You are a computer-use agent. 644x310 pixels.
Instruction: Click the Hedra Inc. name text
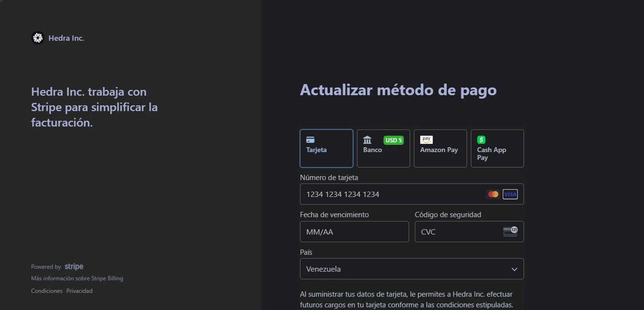(66, 38)
